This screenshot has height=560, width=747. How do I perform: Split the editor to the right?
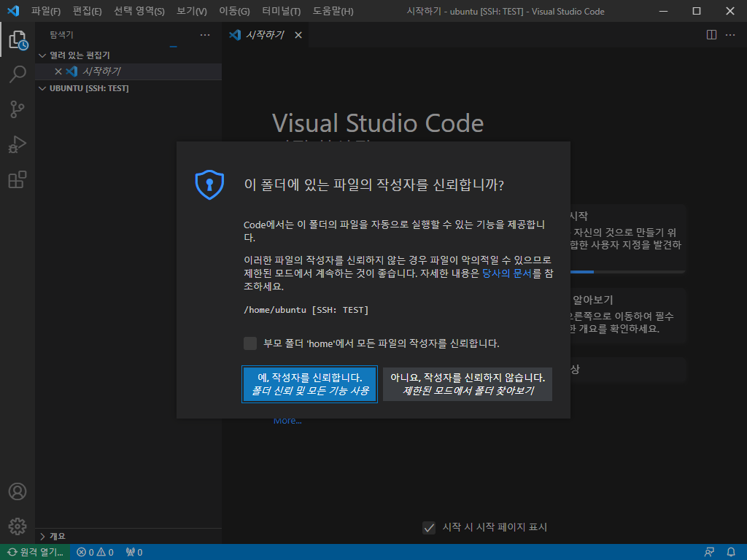[711, 35]
